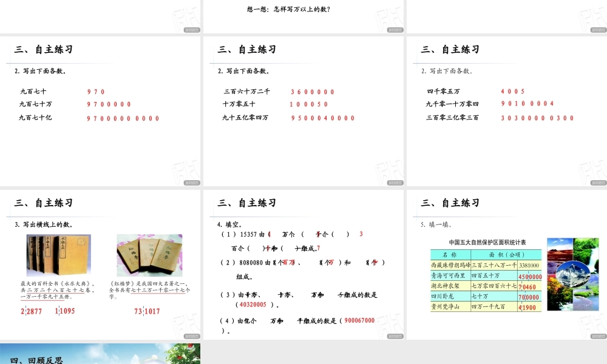Click the table value 3381000
This screenshot has height=364, width=607.
[x=529, y=265]
